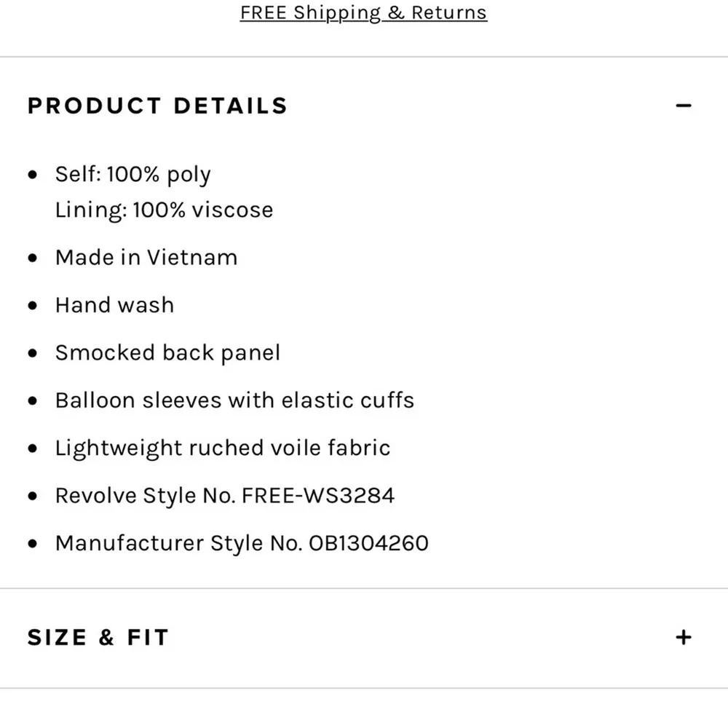The height and width of the screenshot is (728, 728).
Task: Click "Balloon sleeves with elastic cuffs" text
Action: point(234,400)
